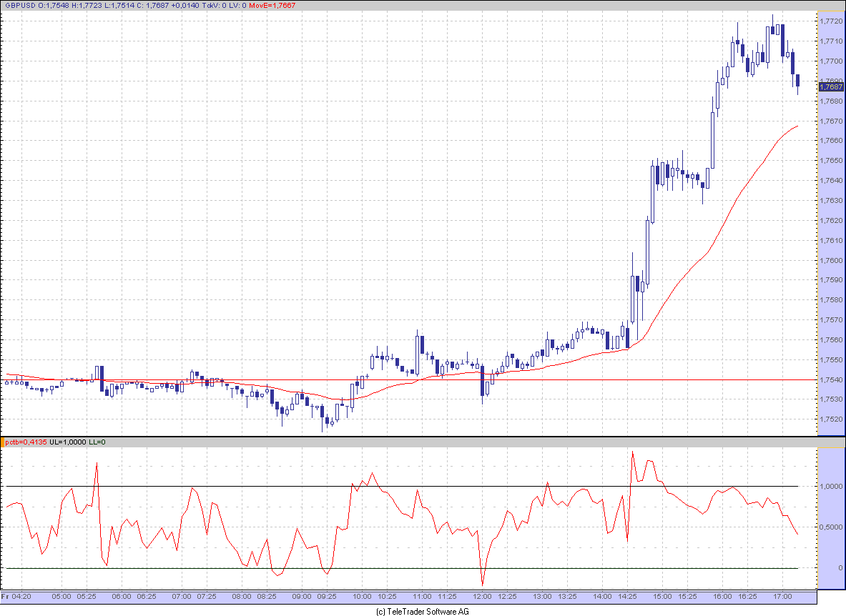Click the 17:00 time axis label

[782, 596]
